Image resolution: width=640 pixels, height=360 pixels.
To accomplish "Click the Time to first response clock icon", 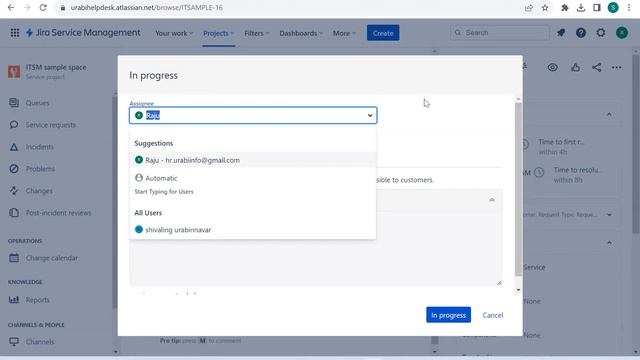I will pos(526,144).
